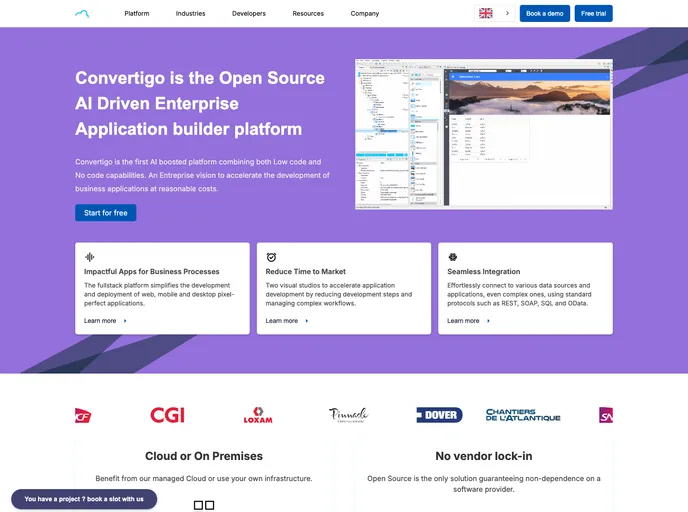Click the Seamless Integration heading

click(484, 272)
